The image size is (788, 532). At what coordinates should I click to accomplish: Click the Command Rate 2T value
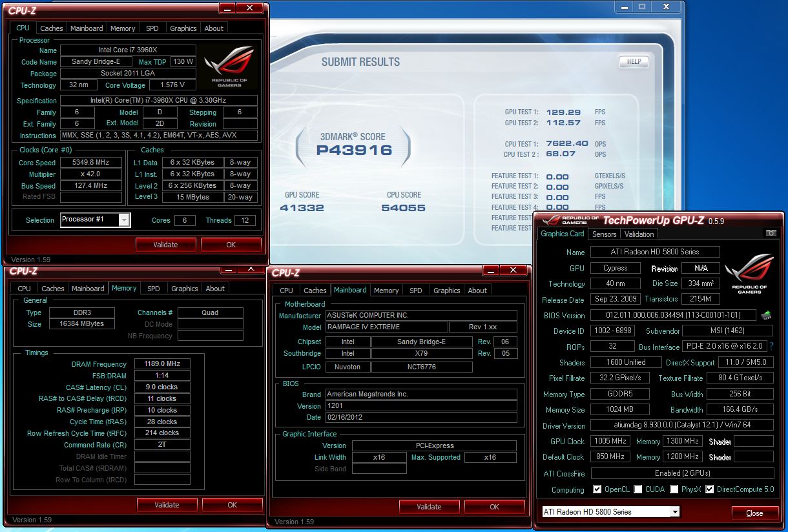pyautogui.click(x=162, y=445)
